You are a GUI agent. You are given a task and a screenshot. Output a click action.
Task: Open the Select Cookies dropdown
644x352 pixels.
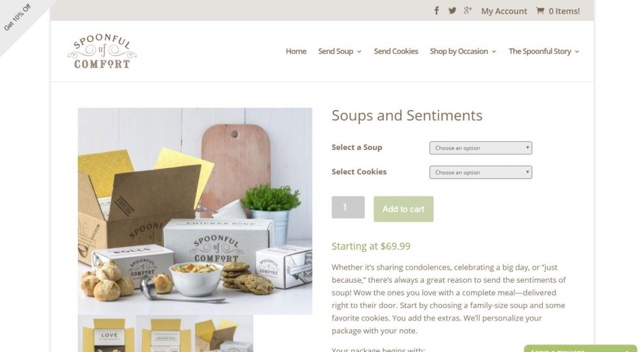pos(480,173)
